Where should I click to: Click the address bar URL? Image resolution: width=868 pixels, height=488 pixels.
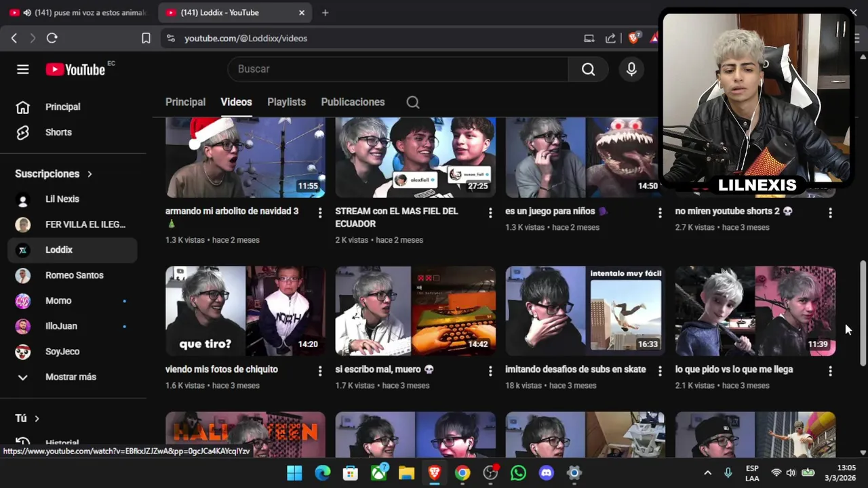coord(245,39)
